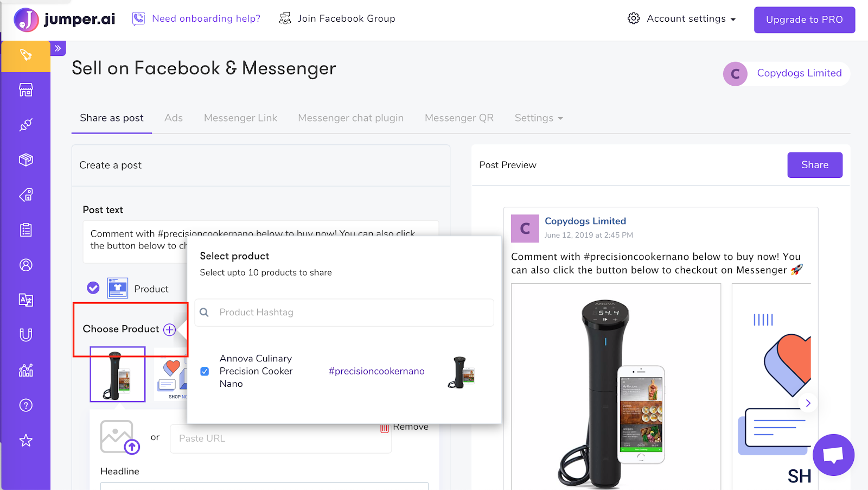Click the Choose Product label
The width and height of the screenshot is (868, 490).
pos(121,329)
